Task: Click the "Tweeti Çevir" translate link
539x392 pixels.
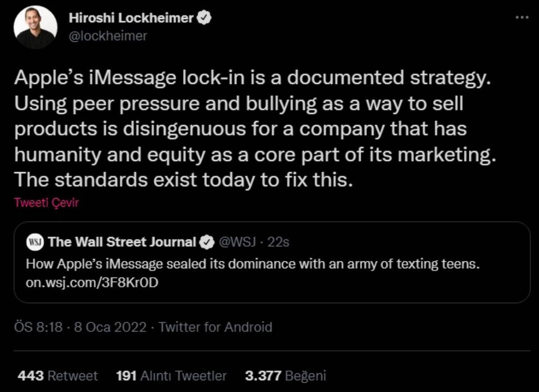Action: tap(46, 203)
